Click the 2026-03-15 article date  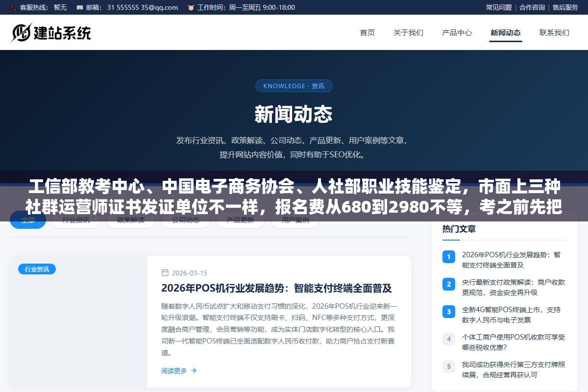(190, 273)
